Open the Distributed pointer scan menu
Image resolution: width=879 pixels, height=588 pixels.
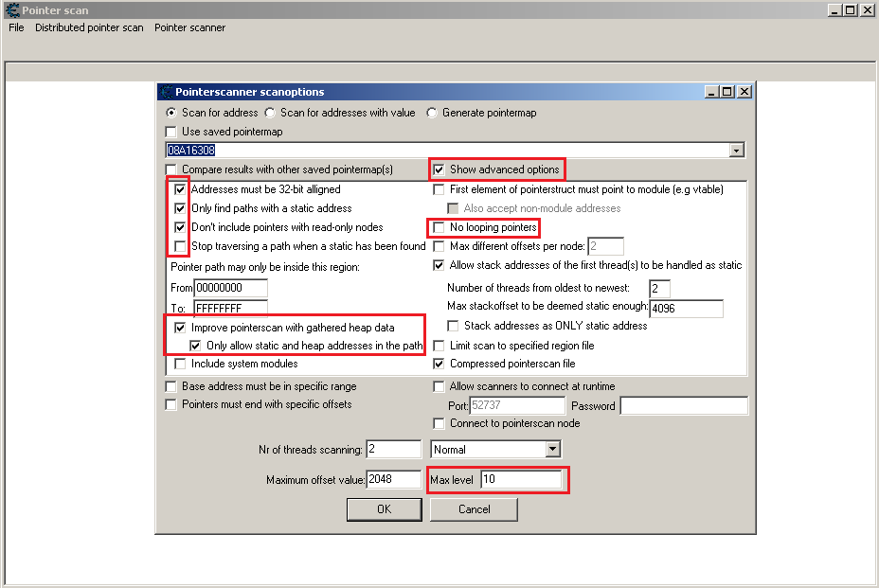coord(89,27)
